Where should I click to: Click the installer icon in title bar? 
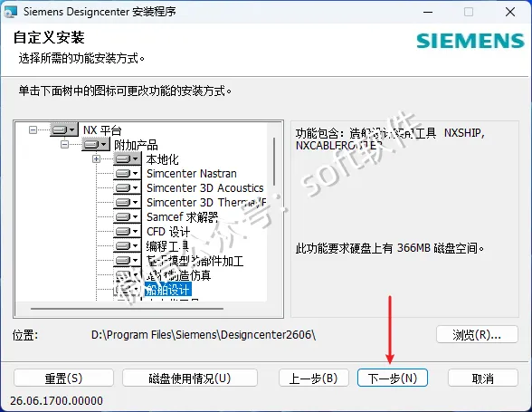[10, 12]
